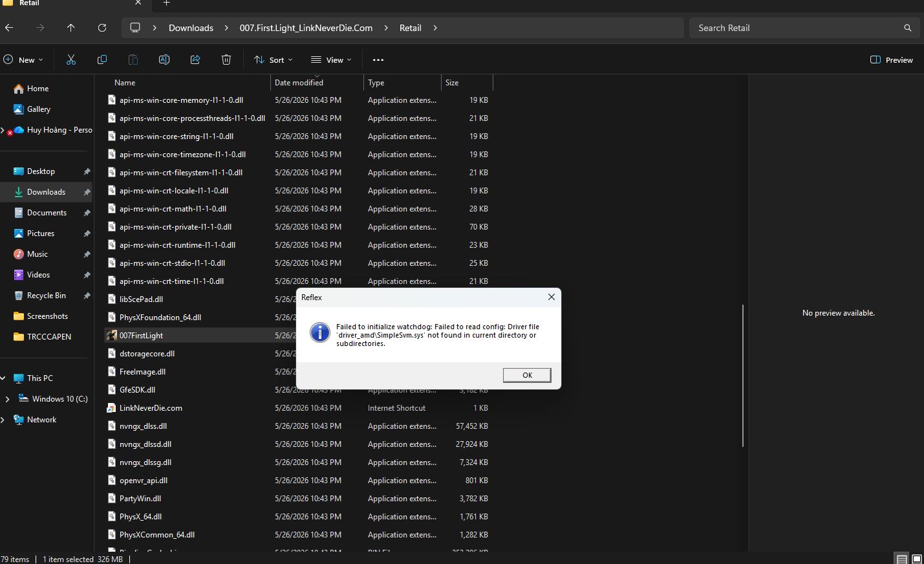924x564 pixels.
Task: Click the Pictures icon in sidebar
Action: [x=18, y=233]
